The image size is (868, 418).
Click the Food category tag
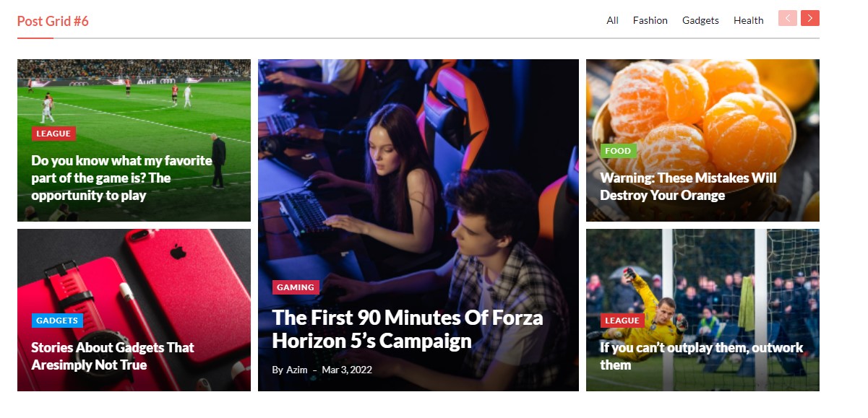617,151
